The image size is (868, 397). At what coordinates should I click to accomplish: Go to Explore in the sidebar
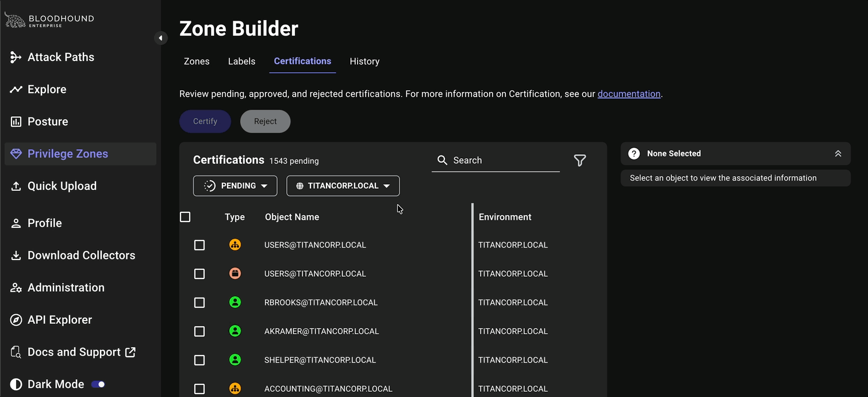click(x=47, y=89)
